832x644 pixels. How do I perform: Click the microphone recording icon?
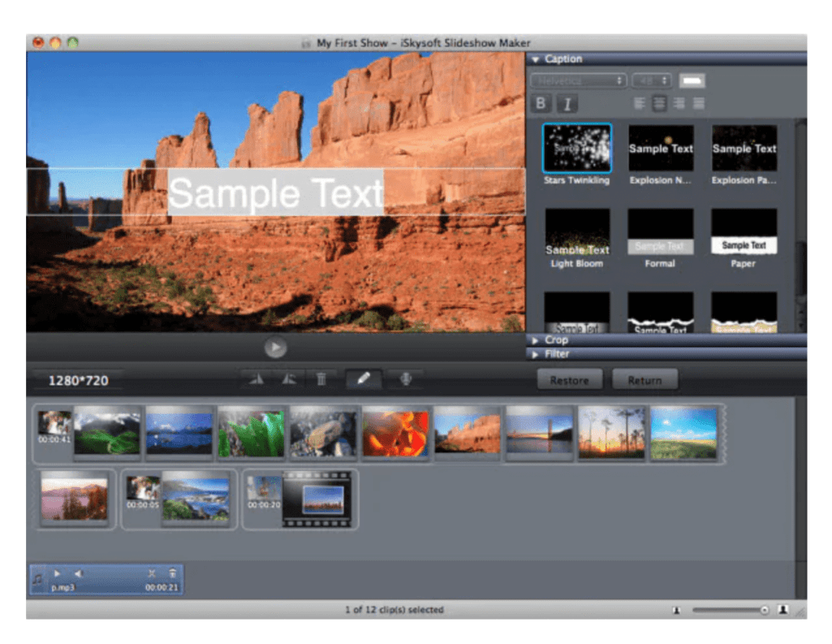405,378
